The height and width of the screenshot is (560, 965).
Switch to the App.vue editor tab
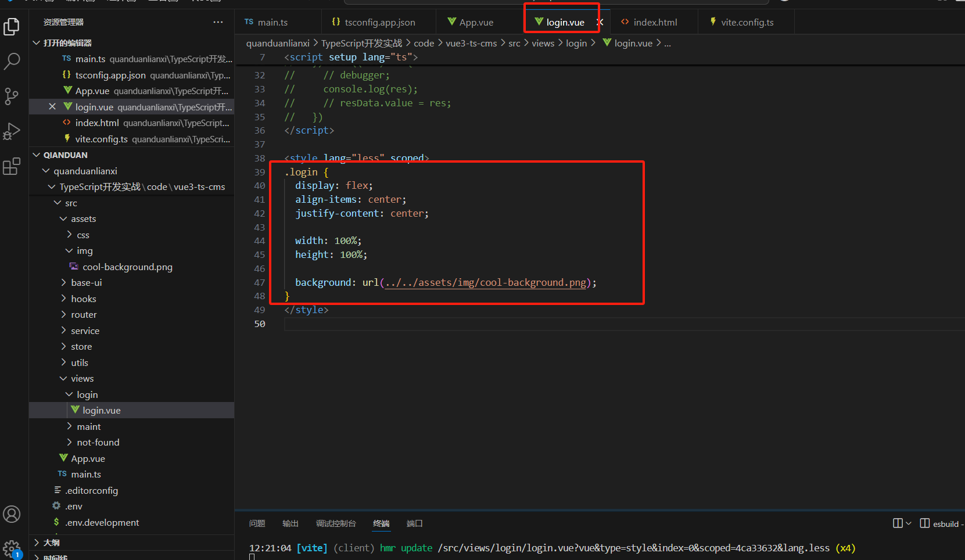480,22
